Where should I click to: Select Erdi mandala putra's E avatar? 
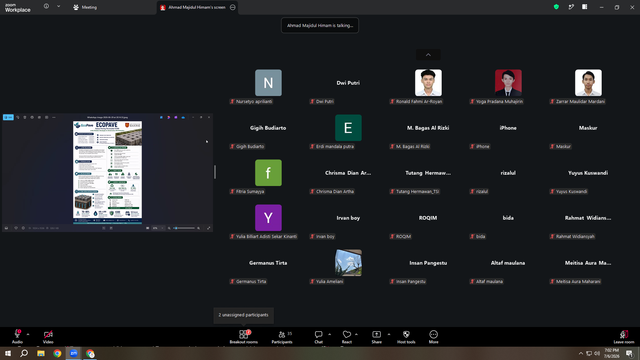[x=348, y=128]
